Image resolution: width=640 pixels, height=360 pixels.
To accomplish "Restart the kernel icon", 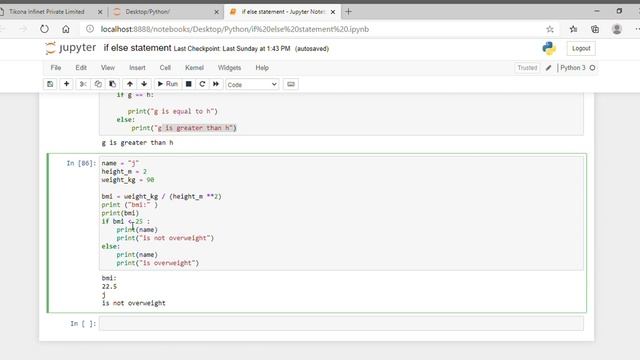I will 202,84.
